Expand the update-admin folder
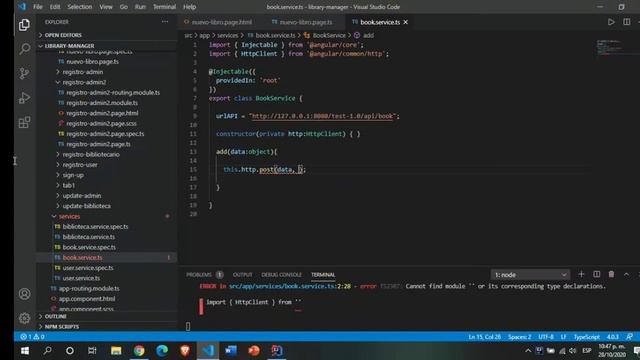This screenshot has width=640, height=360. 82,196
